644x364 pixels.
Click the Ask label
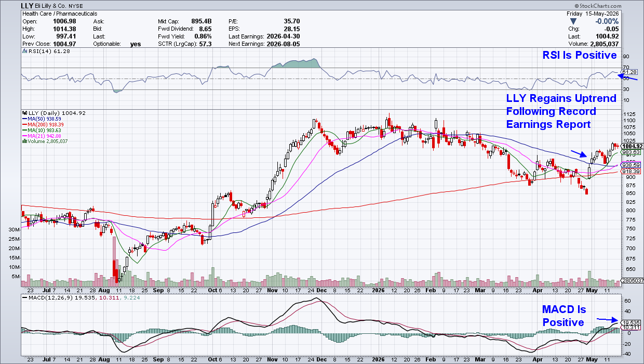(99, 21)
